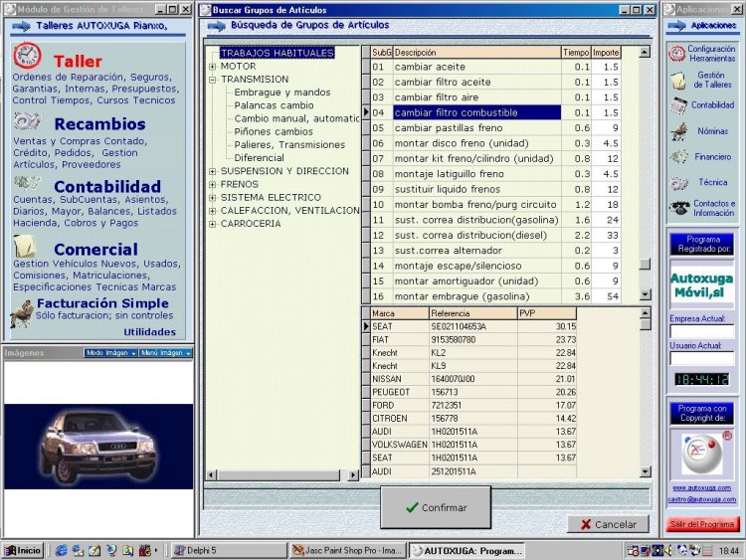Screen dimensions: 746x560
Task: Expand the FRENOS tree node
Action: 213,184
